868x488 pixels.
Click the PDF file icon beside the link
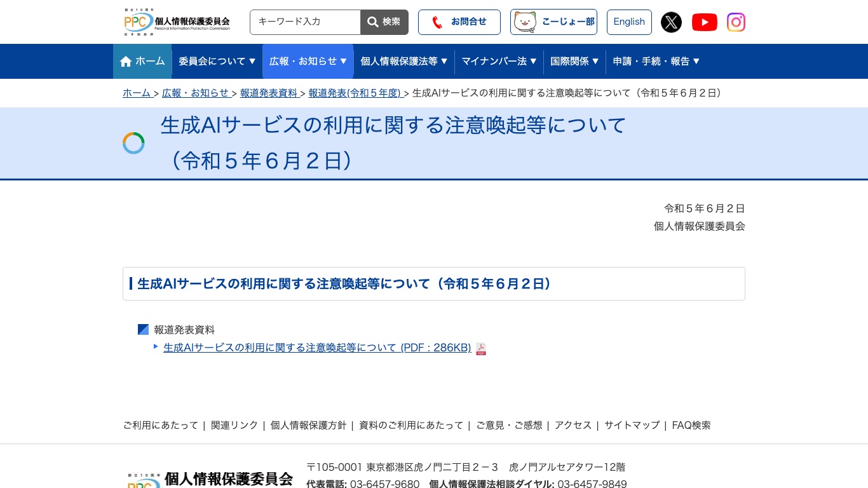coord(481,349)
